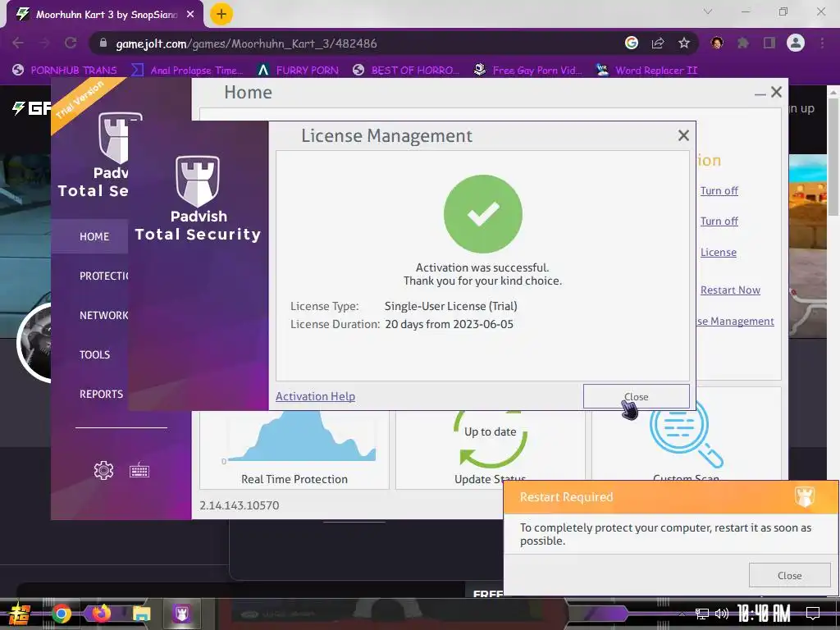
Task: Share this page icon in address bar
Action: [658, 43]
